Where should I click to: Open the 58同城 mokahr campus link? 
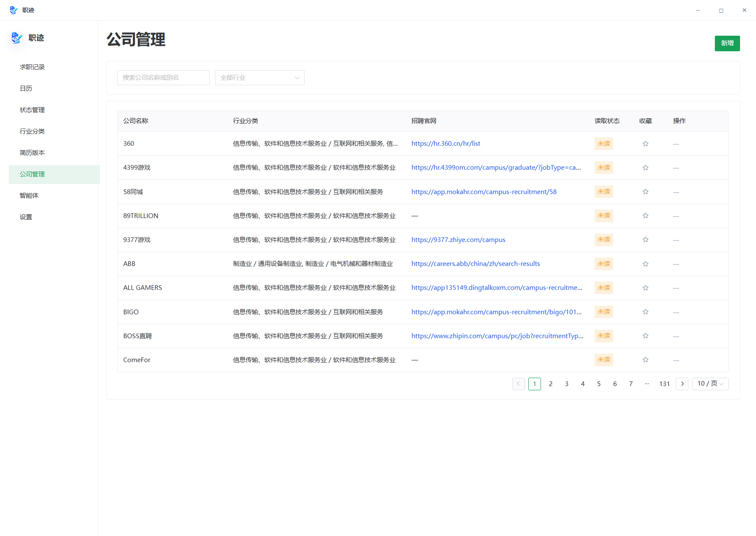coord(484,192)
